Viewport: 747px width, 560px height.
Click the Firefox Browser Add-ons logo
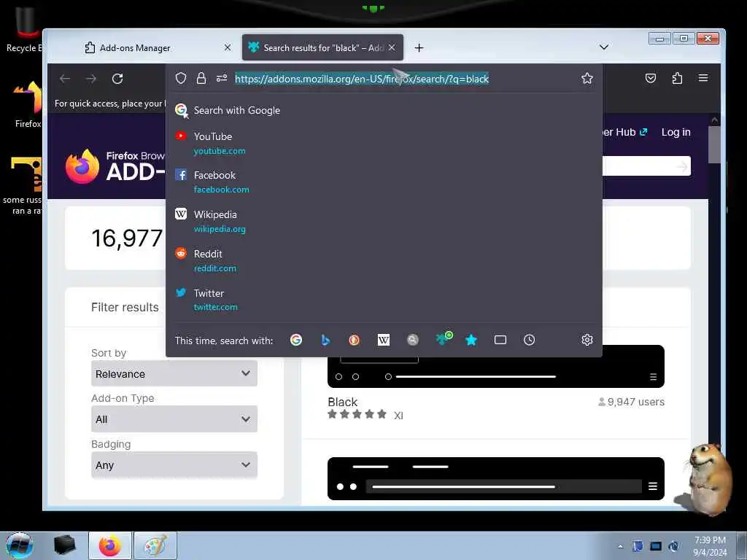coord(115,166)
